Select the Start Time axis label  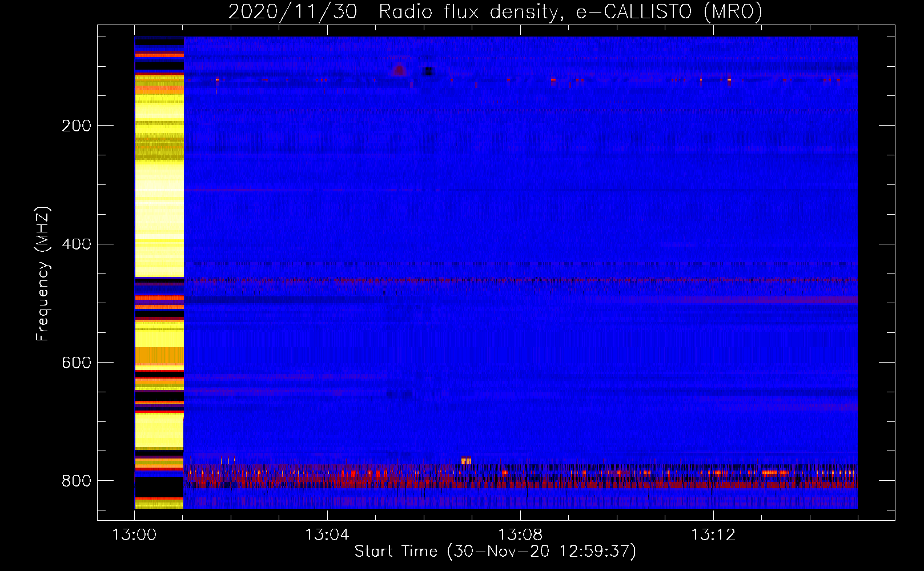(495, 552)
